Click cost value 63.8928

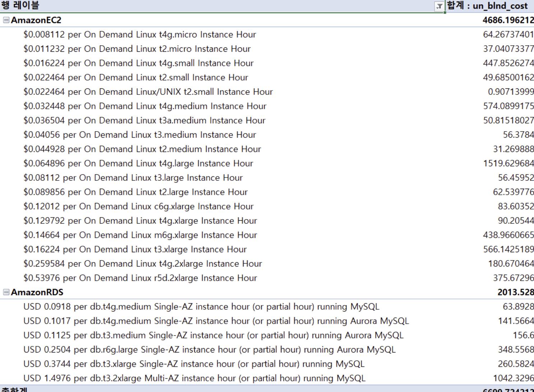click(519, 306)
